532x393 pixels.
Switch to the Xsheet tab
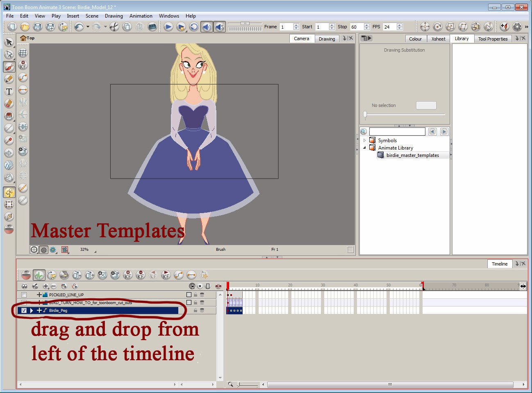click(x=438, y=39)
